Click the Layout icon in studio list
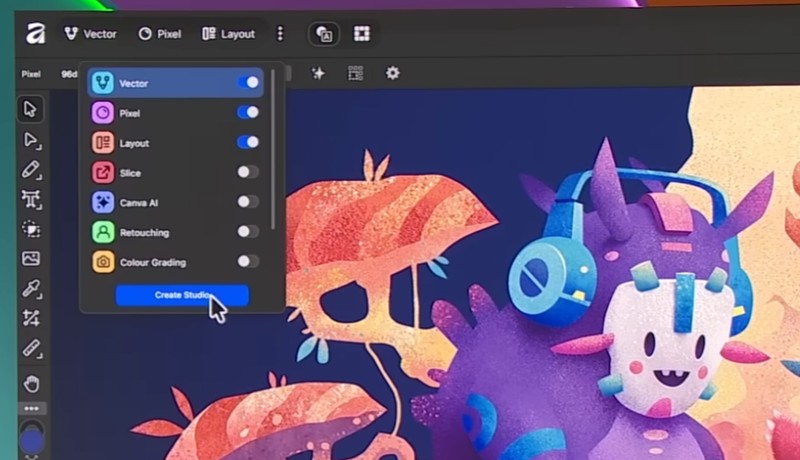This screenshot has height=460, width=800. 103,143
